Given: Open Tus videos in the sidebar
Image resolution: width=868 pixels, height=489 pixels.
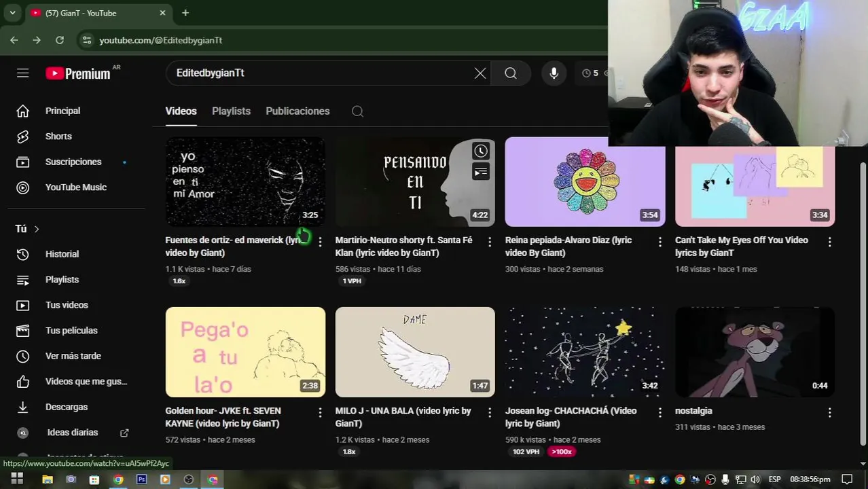Looking at the screenshot, I should (x=67, y=305).
